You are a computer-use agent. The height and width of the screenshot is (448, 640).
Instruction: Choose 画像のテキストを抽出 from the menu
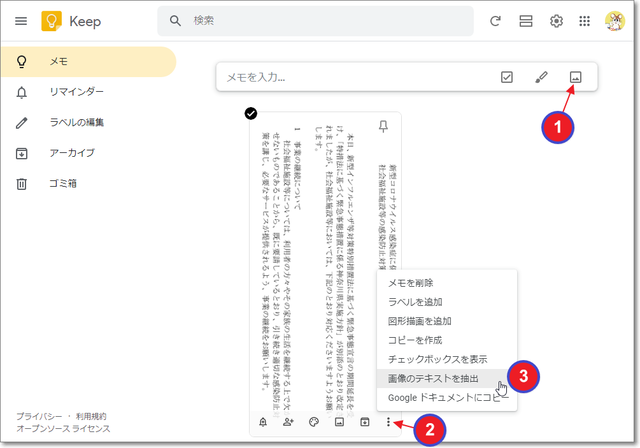tap(433, 378)
